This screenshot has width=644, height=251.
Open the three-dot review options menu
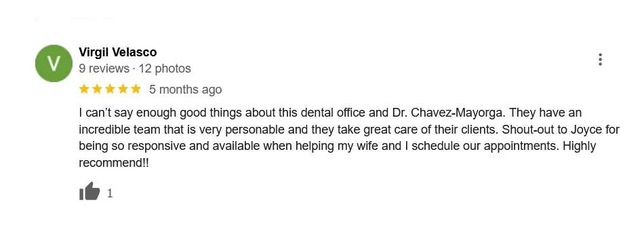coord(600,60)
